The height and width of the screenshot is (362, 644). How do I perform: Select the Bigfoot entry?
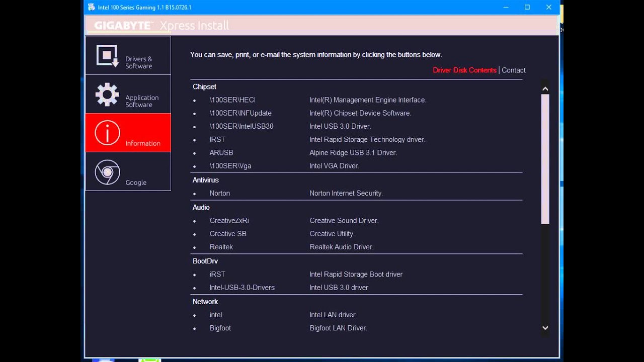tap(220, 328)
